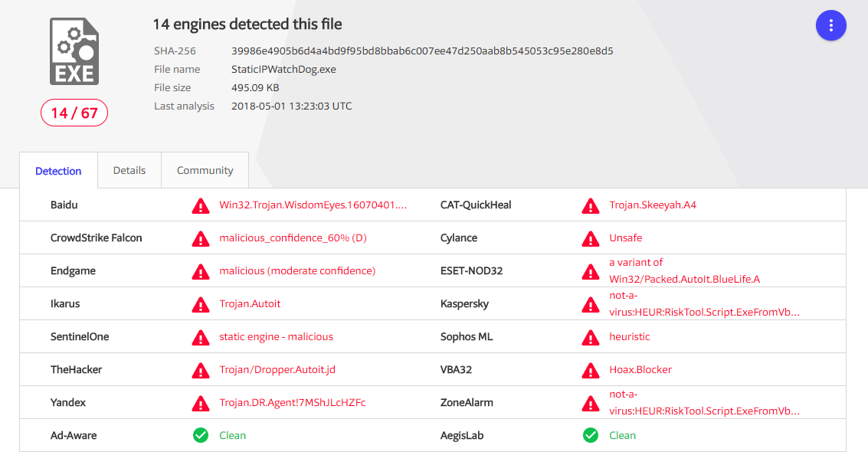868x452 pixels.
Task: Click the green clean checkmark for Ad-Aware
Action: pyautogui.click(x=201, y=435)
